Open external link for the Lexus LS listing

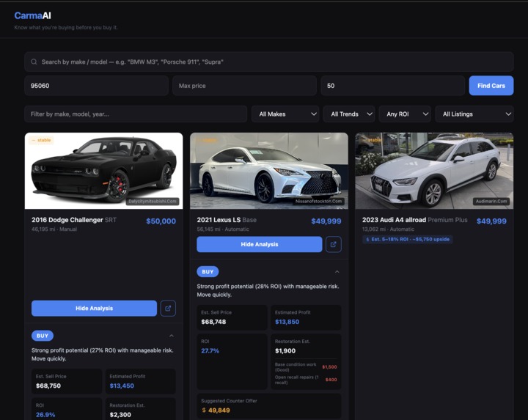334,244
